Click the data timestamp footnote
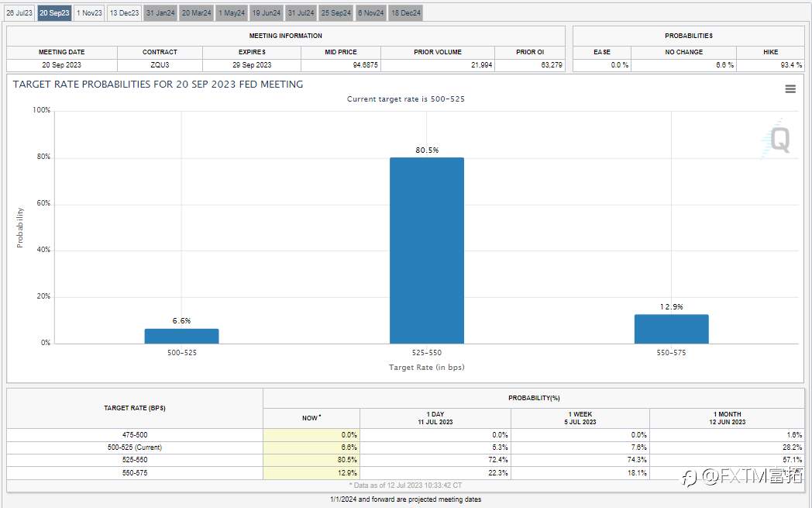The image size is (812, 508). pyautogui.click(x=405, y=486)
